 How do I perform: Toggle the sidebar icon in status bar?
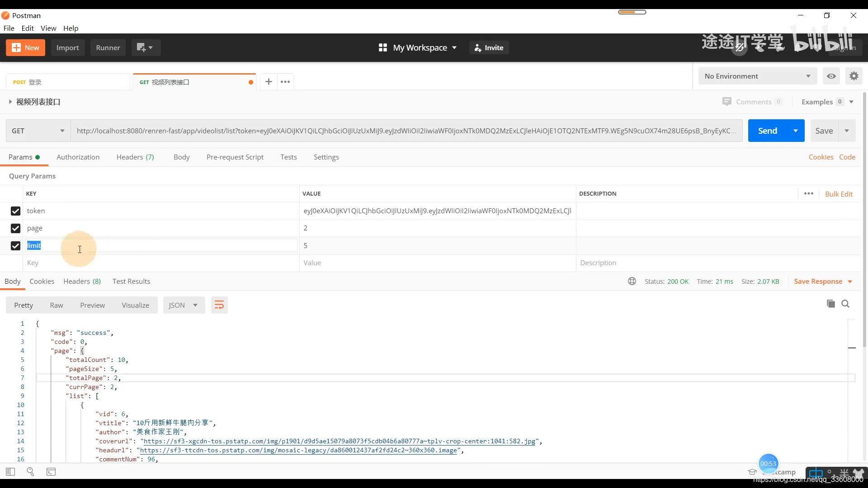tap(10, 472)
